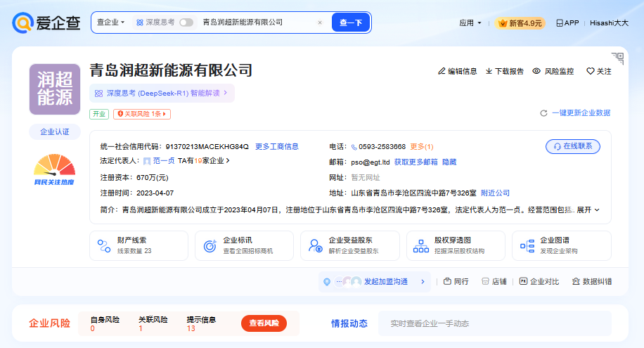644x348 pixels.
Task: Open the 企业标讯 card
Action: tap(245, 245)
